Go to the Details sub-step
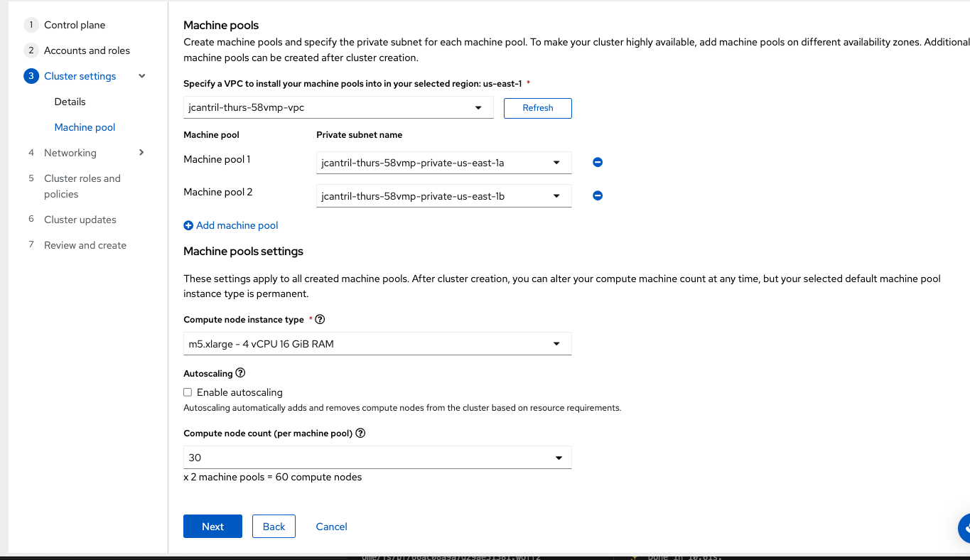 (x=70, y=102)
